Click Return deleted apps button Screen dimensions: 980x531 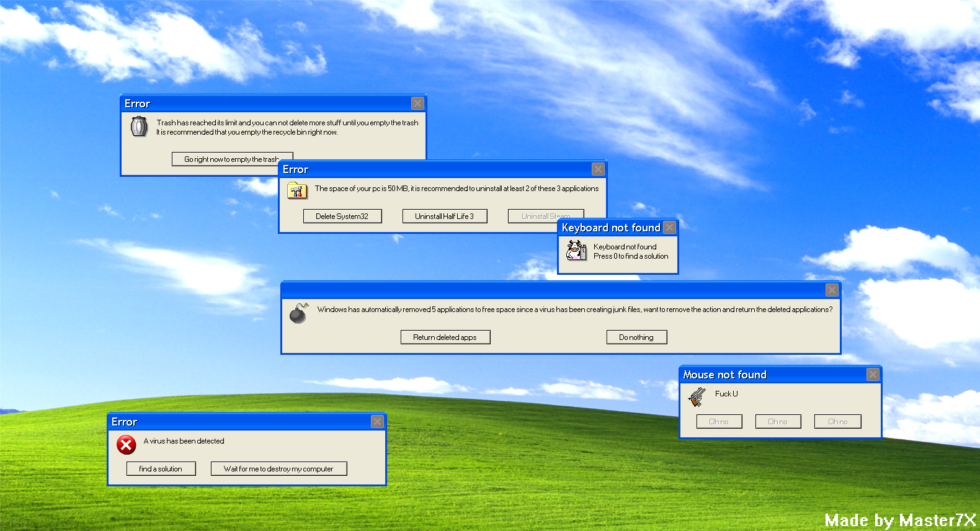point(445,337)
